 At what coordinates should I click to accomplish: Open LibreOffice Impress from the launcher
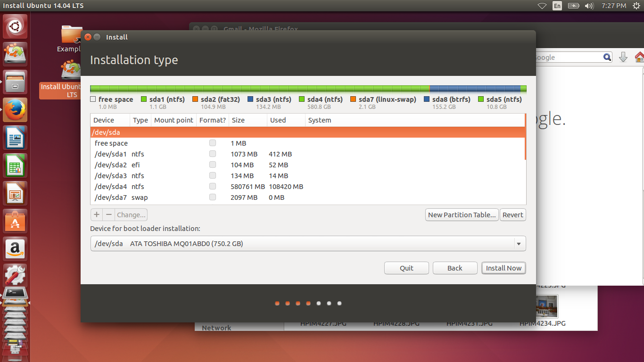pos(16,193)
